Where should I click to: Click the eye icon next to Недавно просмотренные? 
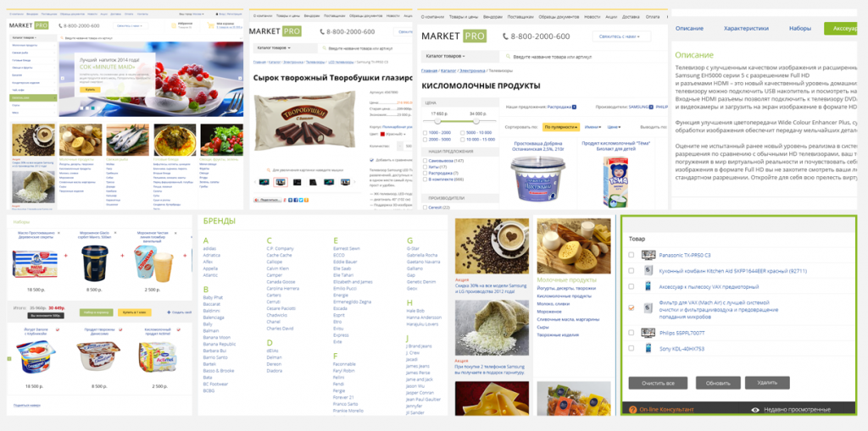coord(755,410)
